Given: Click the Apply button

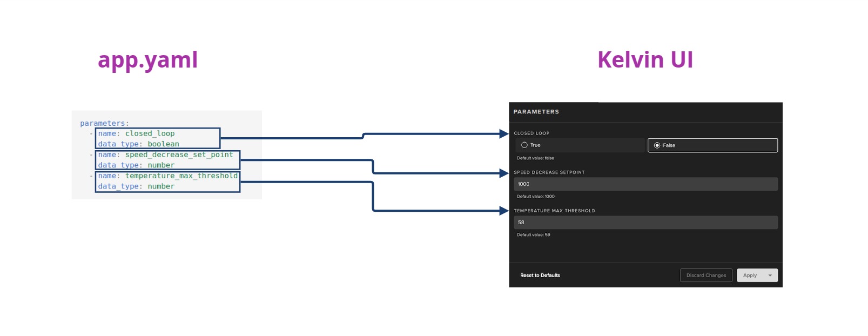Looking at the screenshot, I should 750,275.
